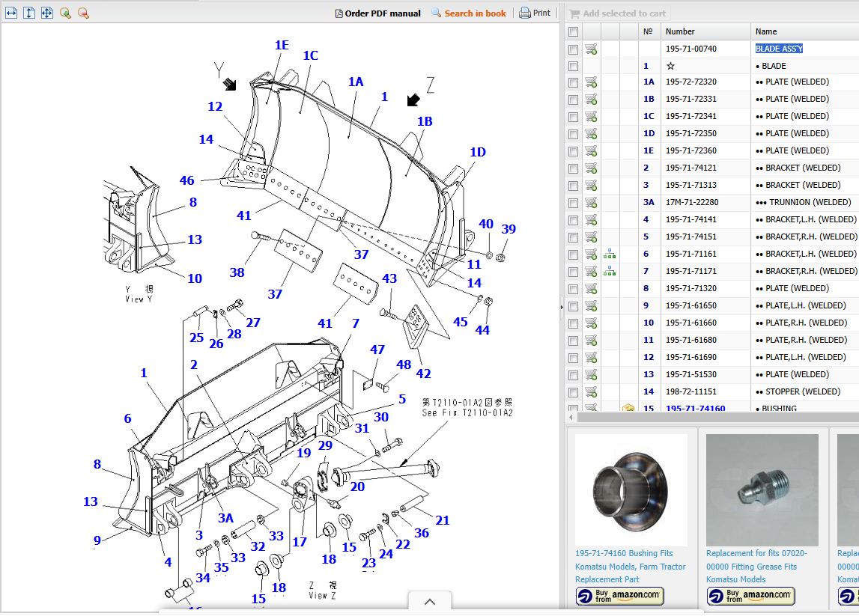Add trunnion 17M-71-22280 to cart
This screenshot has width=859, height=616.
[591, 203]
